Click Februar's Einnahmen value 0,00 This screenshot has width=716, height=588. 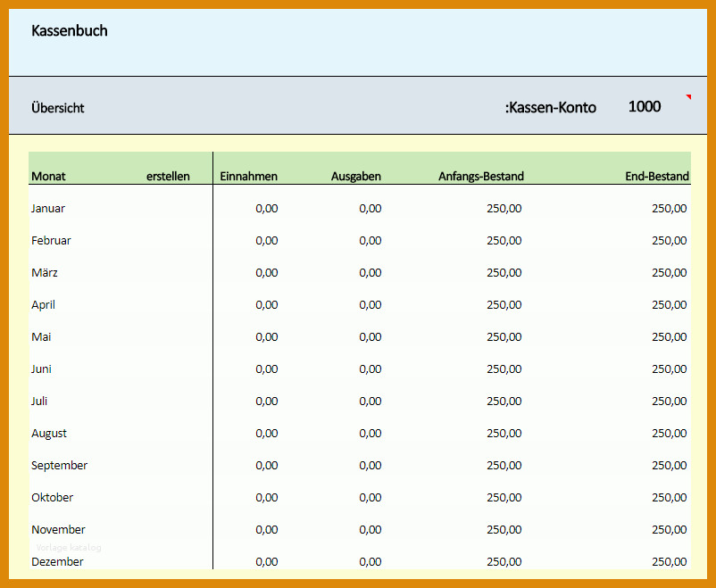tap(267, 241)
